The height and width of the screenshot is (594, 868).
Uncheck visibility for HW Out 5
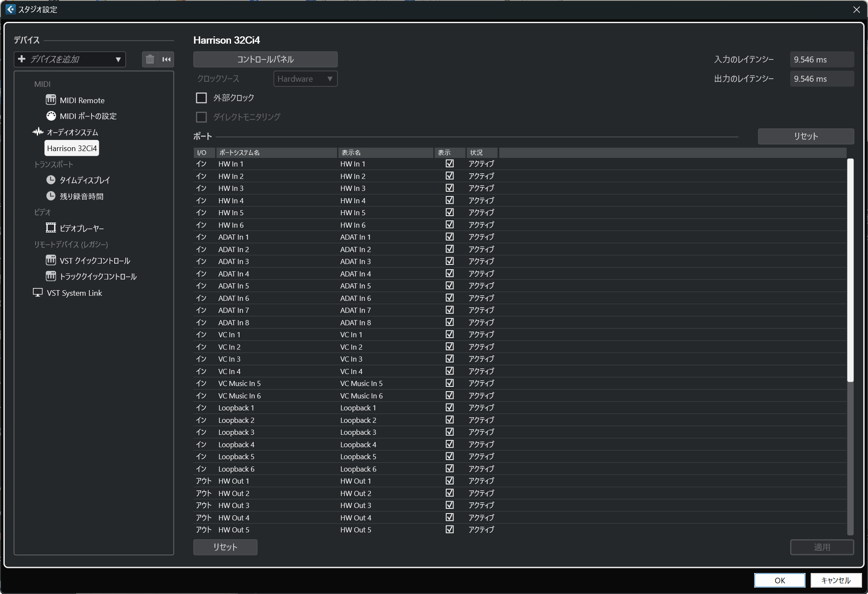tap(450, 529)
